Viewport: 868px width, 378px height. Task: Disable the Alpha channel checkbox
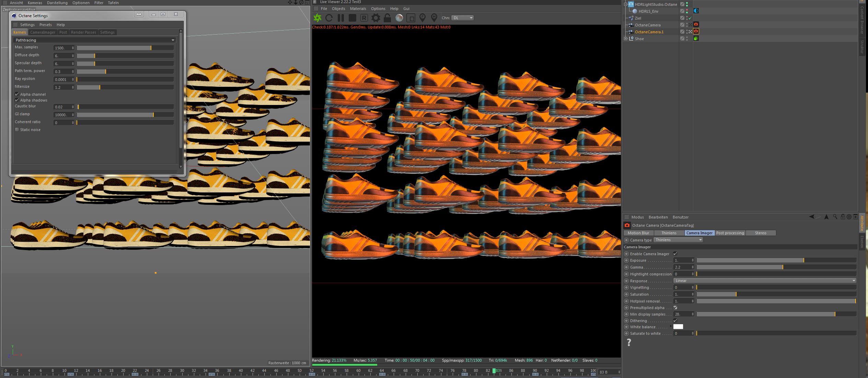pos(17,94)
